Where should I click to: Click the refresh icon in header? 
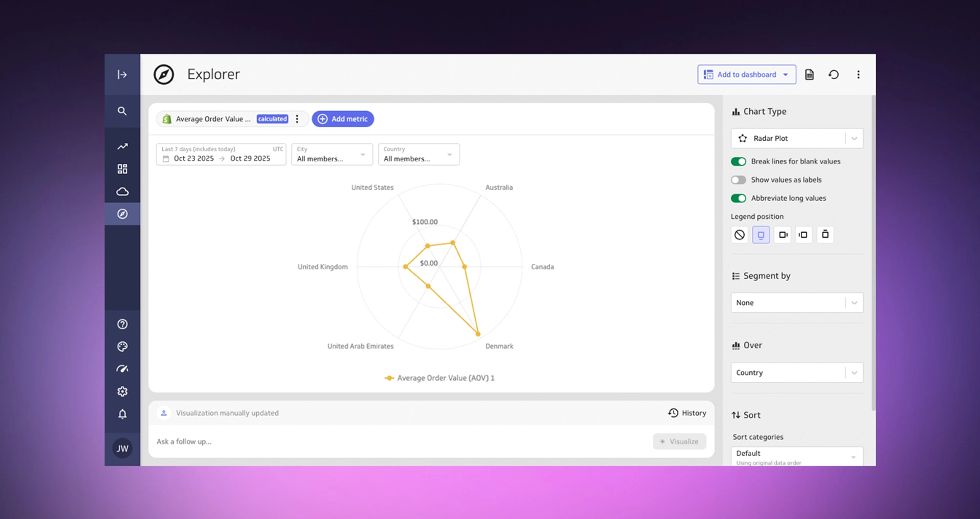coord(834,75)
